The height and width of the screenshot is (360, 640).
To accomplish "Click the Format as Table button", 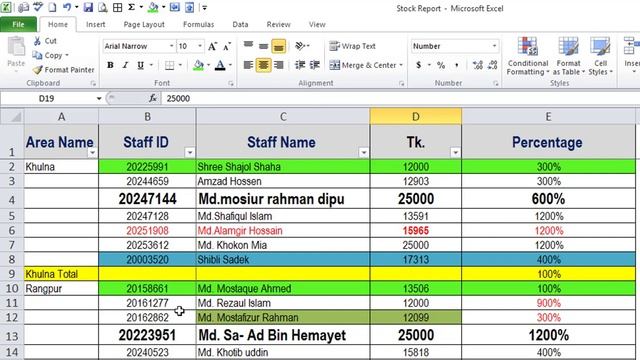I will tap(569, 56).
